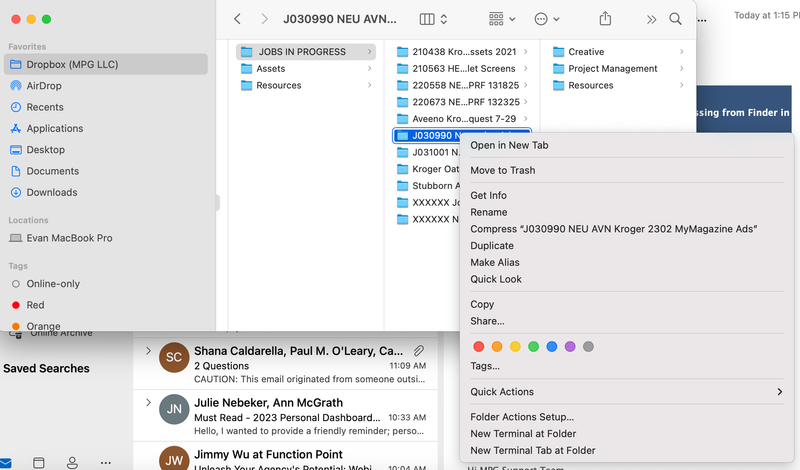This screenshot has height=470, width=800.
Task: Go back in Finder navigation
Action: pos(237,19)
